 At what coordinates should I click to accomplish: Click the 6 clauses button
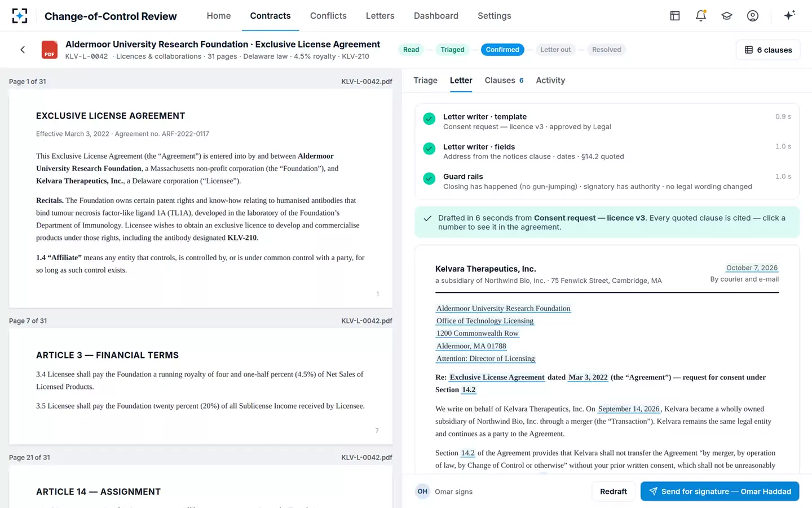click(x=768, y=50)
